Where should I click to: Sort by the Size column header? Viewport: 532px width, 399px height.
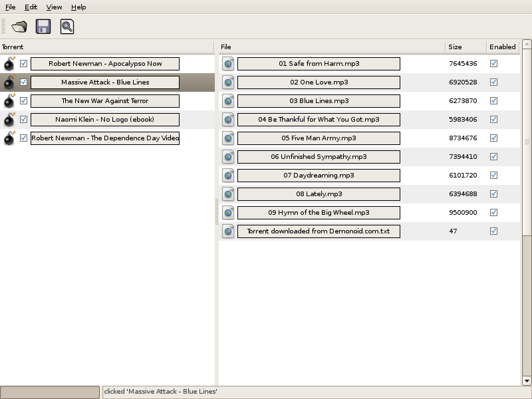click(465, 47)
